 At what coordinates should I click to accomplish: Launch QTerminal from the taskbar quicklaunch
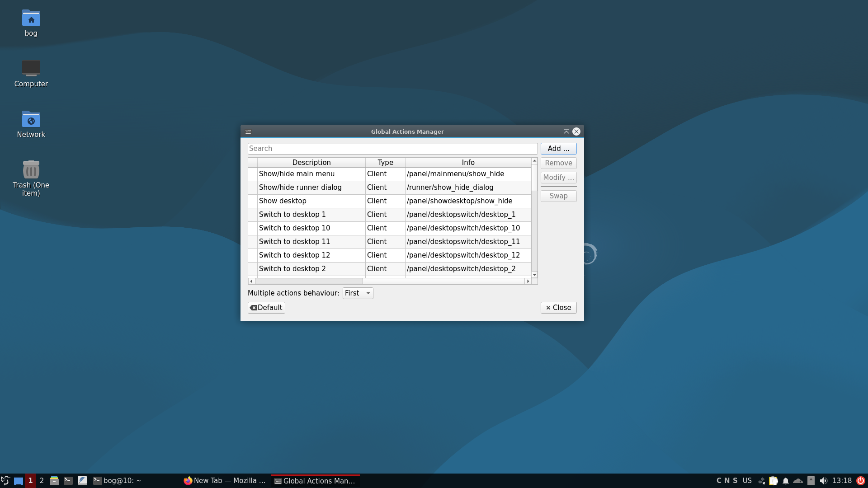click(68, 480)
